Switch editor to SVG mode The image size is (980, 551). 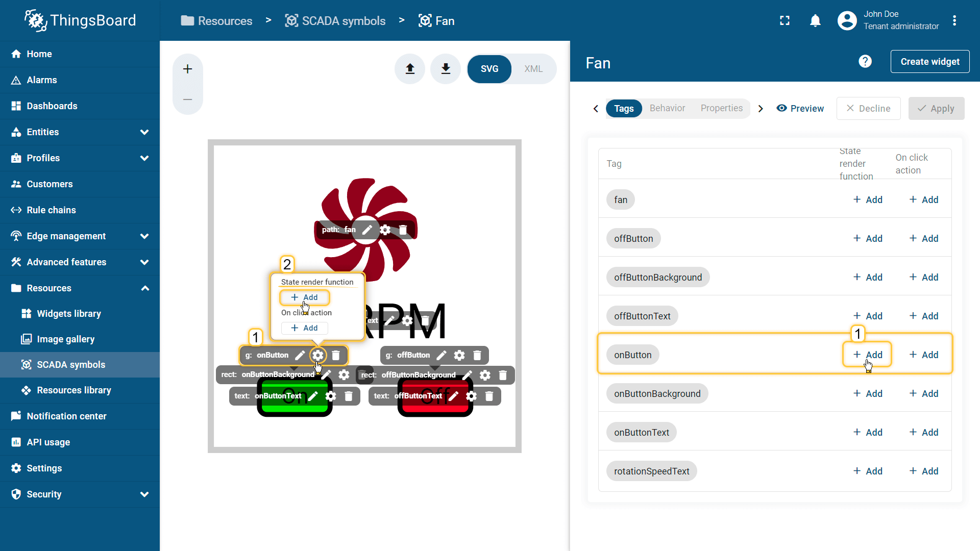(489, 69)
